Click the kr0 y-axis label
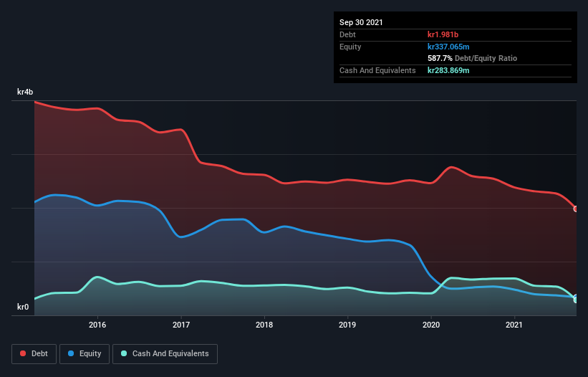The image size is (588, 377). pyautogui.click(x=23, y=307)
